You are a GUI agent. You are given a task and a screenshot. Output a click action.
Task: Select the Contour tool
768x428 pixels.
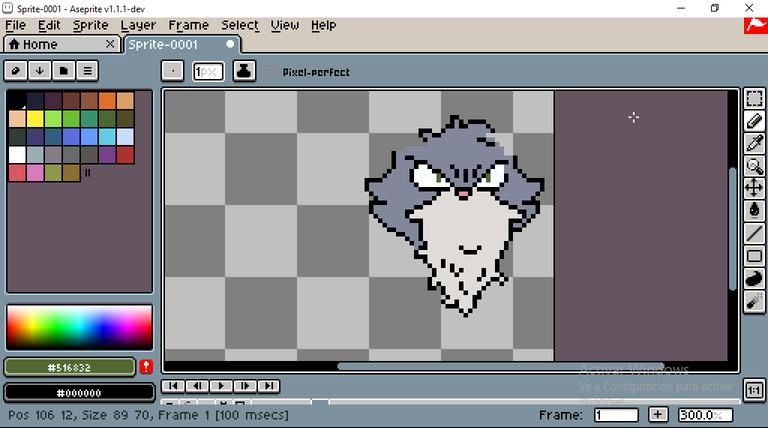click(x=754, y=279)
